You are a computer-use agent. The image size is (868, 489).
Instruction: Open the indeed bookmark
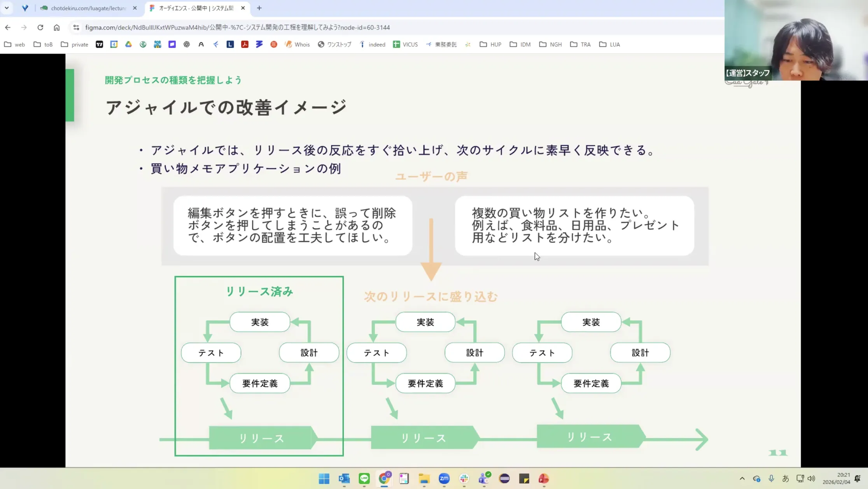(372, 44)
